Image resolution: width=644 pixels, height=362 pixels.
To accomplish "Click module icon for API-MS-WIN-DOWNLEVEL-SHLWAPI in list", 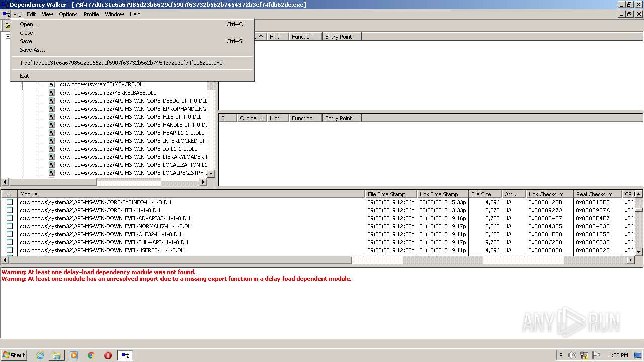I will 9,242.
